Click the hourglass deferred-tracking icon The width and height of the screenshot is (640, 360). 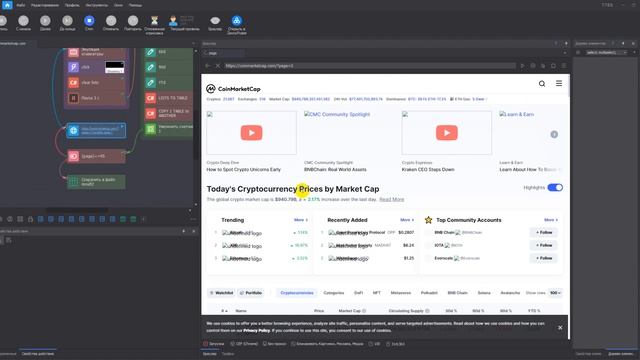(x=154, y=21)
